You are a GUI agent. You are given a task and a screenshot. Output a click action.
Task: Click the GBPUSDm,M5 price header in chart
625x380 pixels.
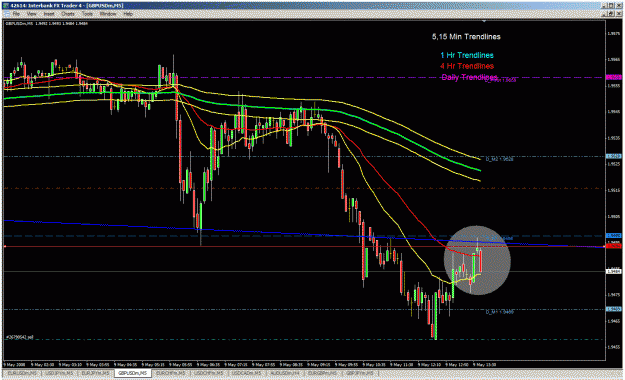tap(46, 24)
